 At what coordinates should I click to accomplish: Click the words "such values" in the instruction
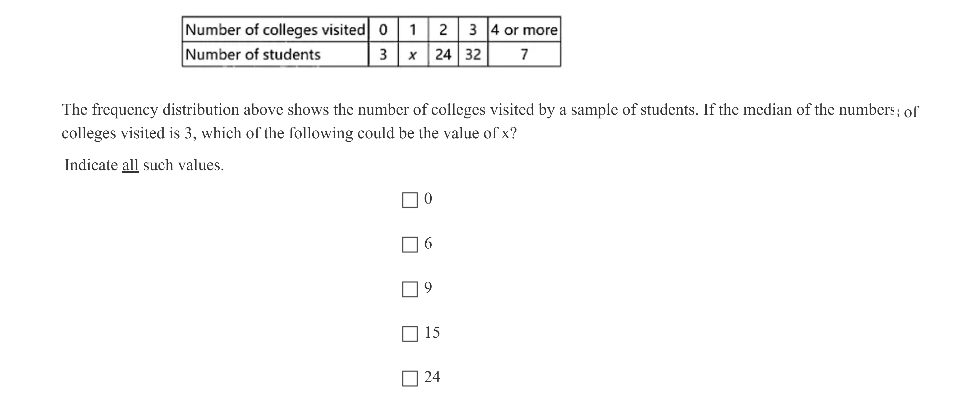183,165
